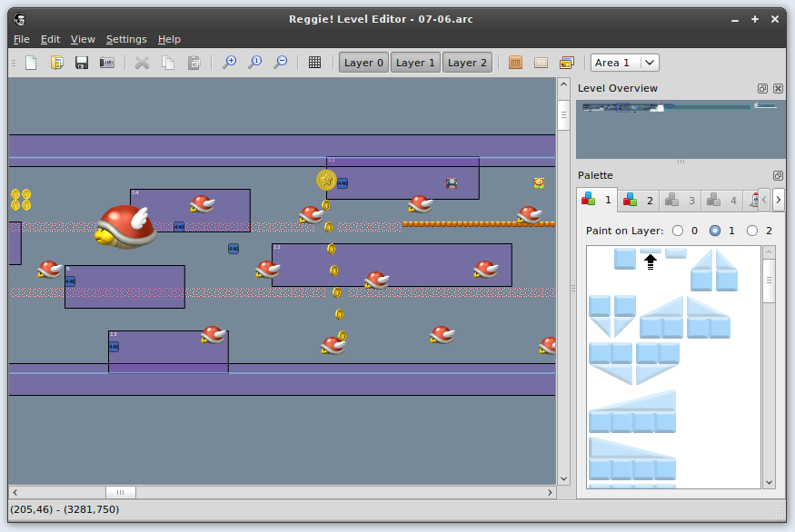Image resolution: width=795 pixels, height=532 pixels.
Task: Select Paint on Layer 0 radio button
Action: pyautogui.click(x=678, y=231)
